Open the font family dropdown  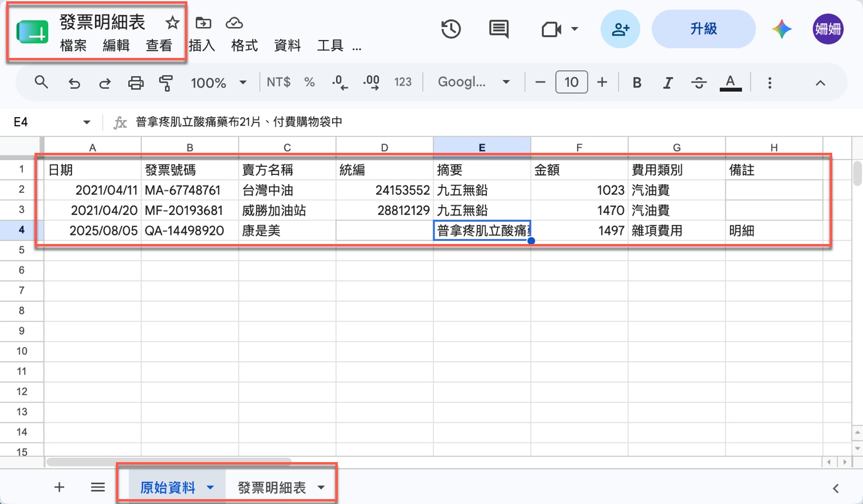475,83
